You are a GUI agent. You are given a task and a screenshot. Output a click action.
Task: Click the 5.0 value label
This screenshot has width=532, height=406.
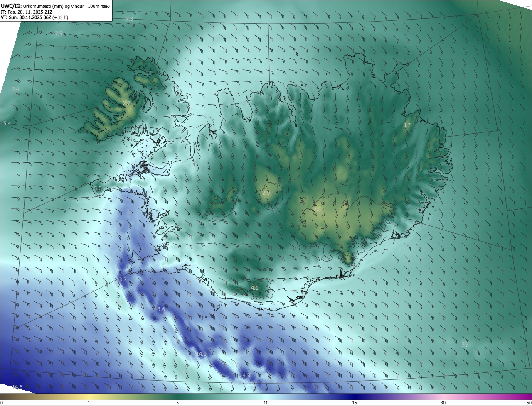98,188
